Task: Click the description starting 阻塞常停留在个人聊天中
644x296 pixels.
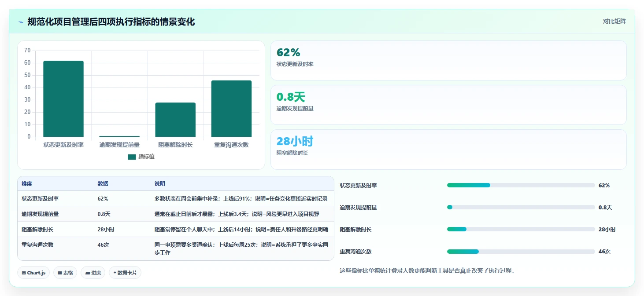Action: coord(241,230)
